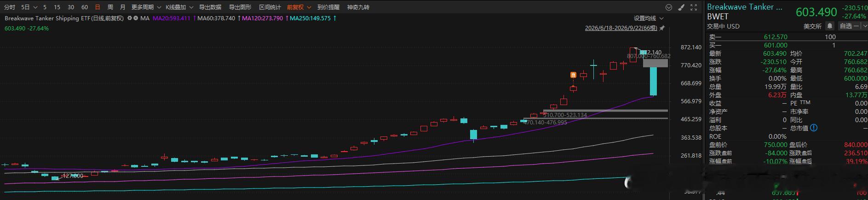Pin the date range with the pushpin icon

click(662, 28)
